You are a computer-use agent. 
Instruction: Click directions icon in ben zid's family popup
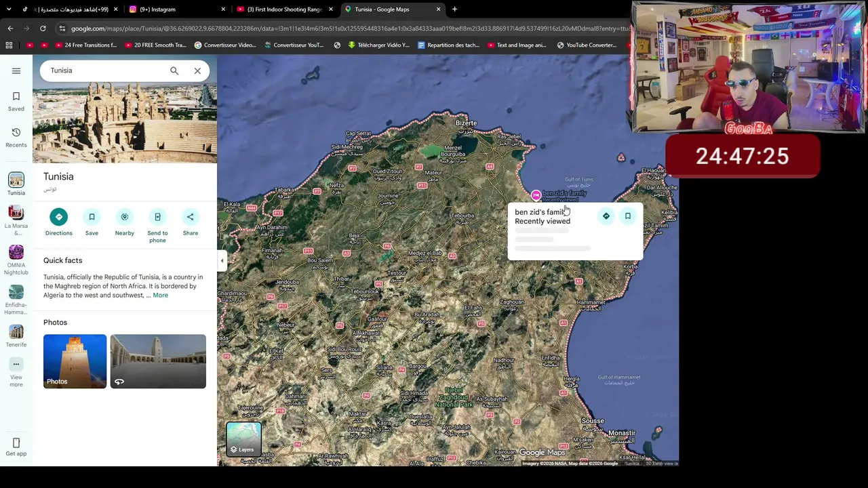click(606, 216)
